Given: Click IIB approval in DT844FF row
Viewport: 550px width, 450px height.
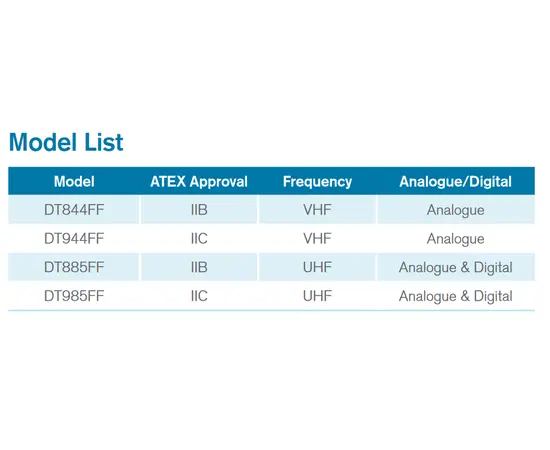Looking at the screenshot, I should tap(199, 210).
